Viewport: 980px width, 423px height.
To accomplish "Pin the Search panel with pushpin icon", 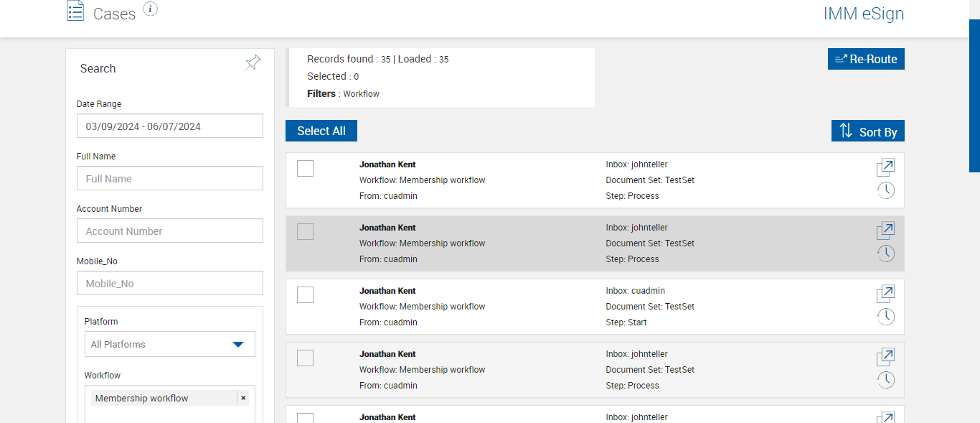I will (x=253, y=63).
